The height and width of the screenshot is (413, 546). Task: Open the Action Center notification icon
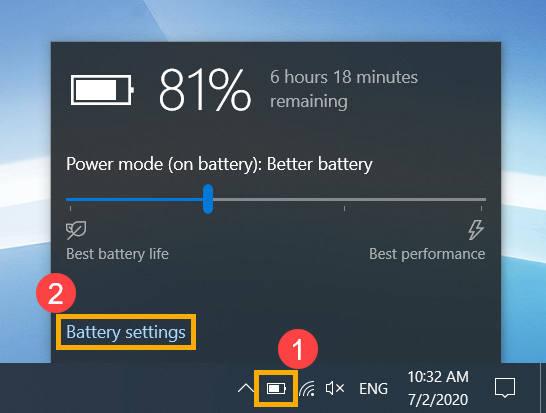tap(505, 388)
